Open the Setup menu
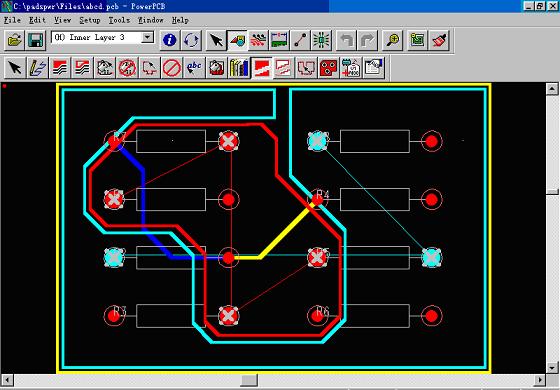560x390 pixels. pyautogui.click(x=89, y=20)
